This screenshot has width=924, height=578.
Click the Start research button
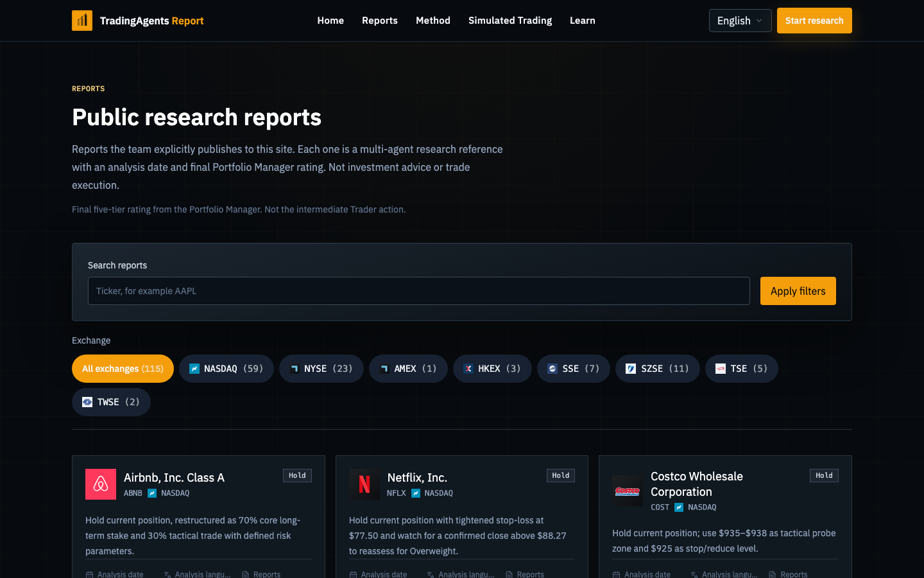(x=814, y=21)
